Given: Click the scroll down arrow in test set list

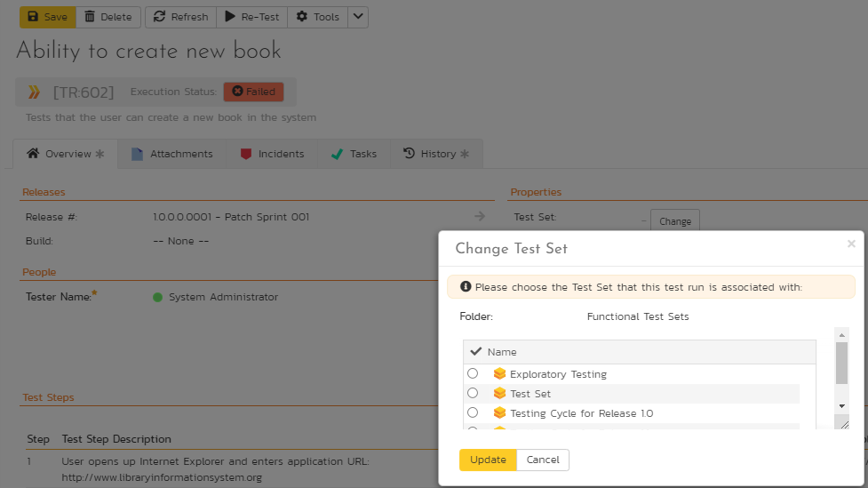Looking at the screenshot, I should coord(841,404).
